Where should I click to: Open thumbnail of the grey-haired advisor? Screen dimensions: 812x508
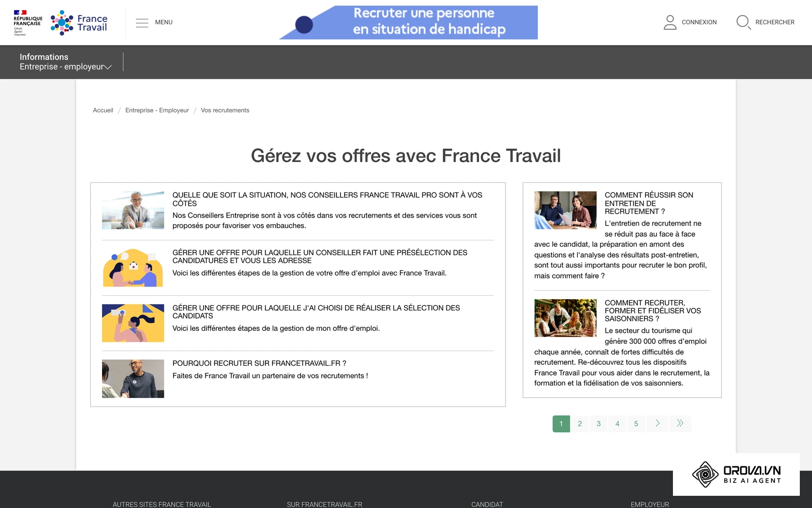[x=133, y=210]
